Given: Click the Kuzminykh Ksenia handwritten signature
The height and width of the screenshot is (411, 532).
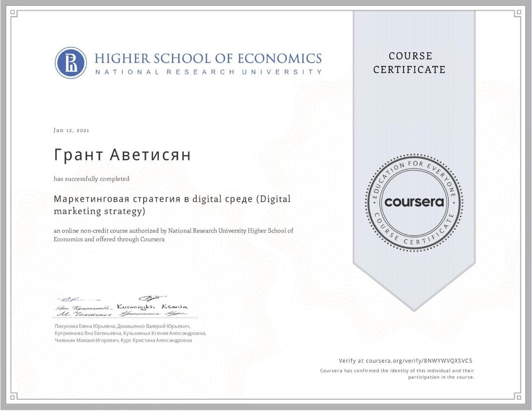Looking at the screenshot, I should coord(153,306).
